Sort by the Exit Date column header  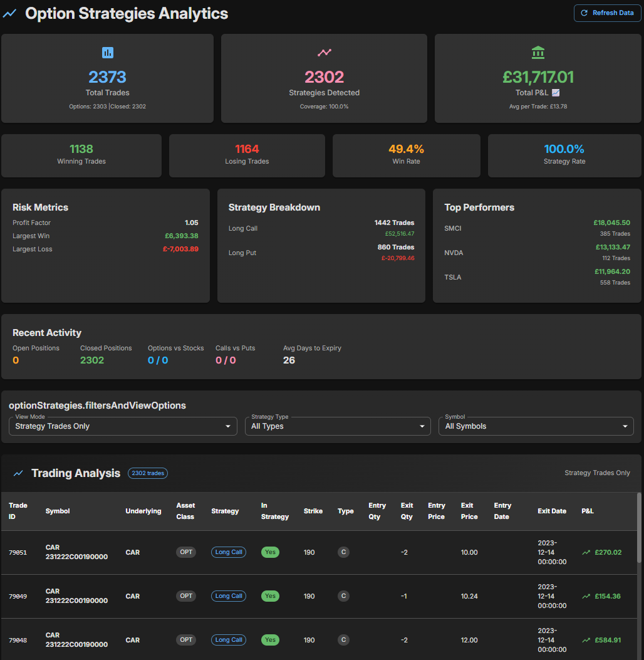[x=551, y=511]
